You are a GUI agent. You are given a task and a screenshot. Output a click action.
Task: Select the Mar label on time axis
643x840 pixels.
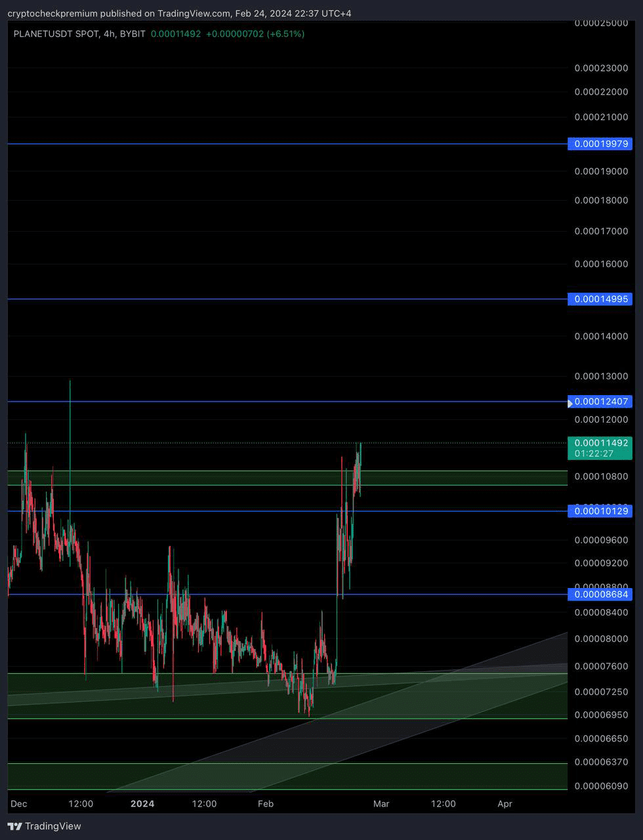(381, 804)
